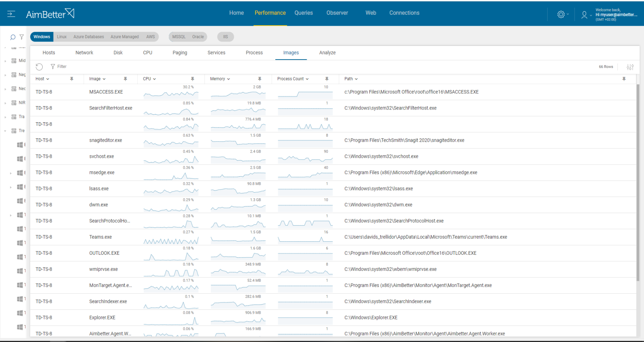Switch to the Disk tab

pyautogui.click(x=118, y=53)
